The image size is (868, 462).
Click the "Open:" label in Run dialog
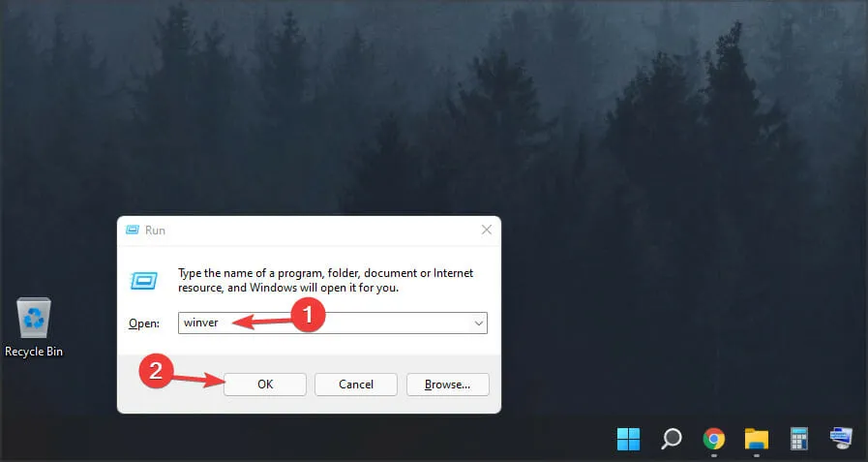pos(142,323)
